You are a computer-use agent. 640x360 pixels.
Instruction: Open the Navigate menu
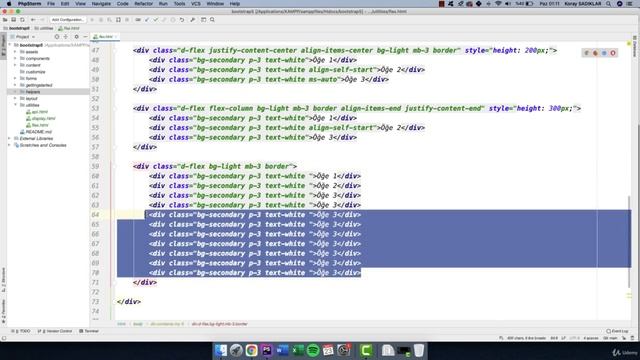[x=101, y=4]
